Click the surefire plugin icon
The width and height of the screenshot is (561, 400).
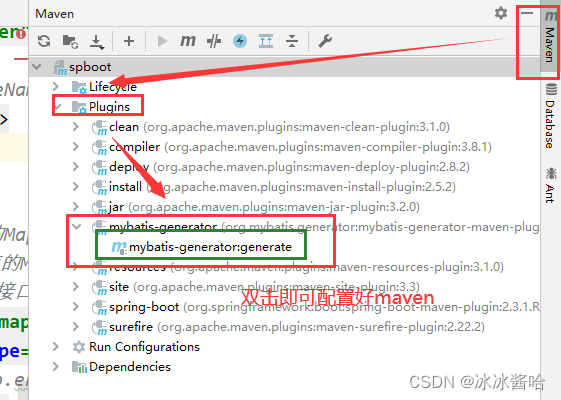tap(99, 328)
